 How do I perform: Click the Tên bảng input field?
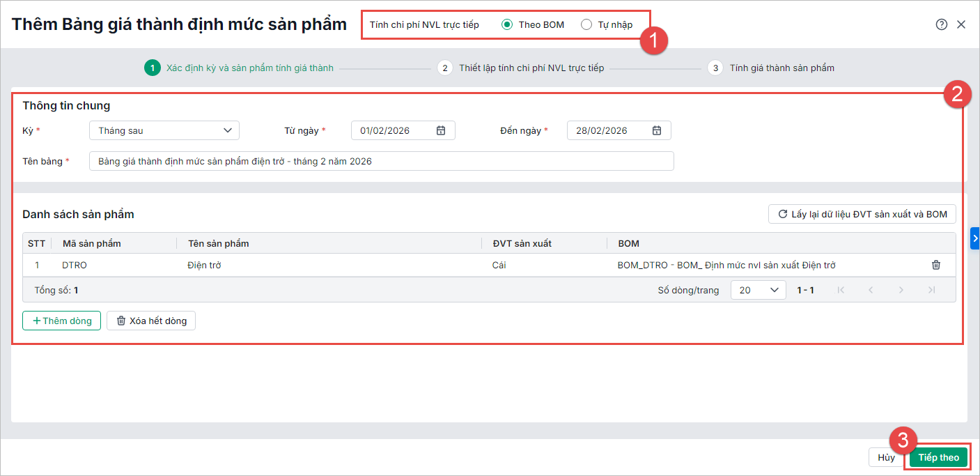[x=382, y=161]
